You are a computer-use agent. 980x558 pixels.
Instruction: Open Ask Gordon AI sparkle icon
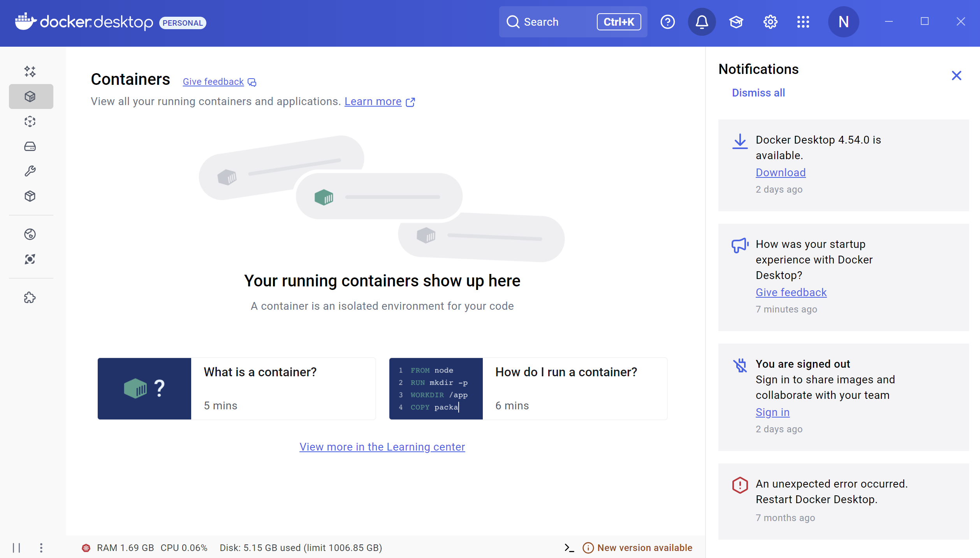pos(30,72)
